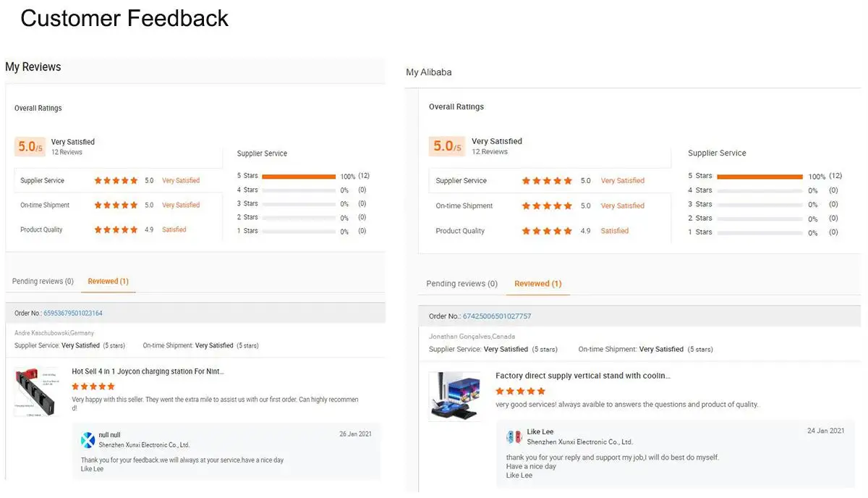Open Pending reviews (0) tab in My Alibaba
This screenshot has width=868, height=498.
click(x=461, y=284)
